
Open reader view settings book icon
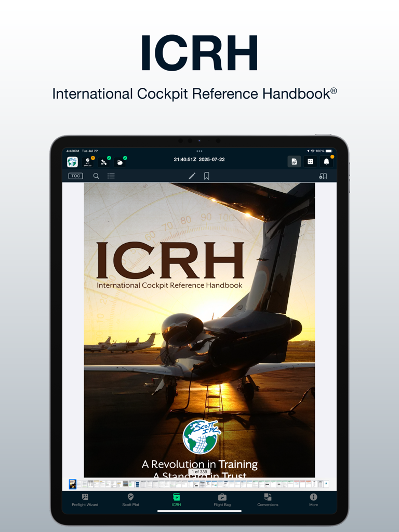click(323, 176)
